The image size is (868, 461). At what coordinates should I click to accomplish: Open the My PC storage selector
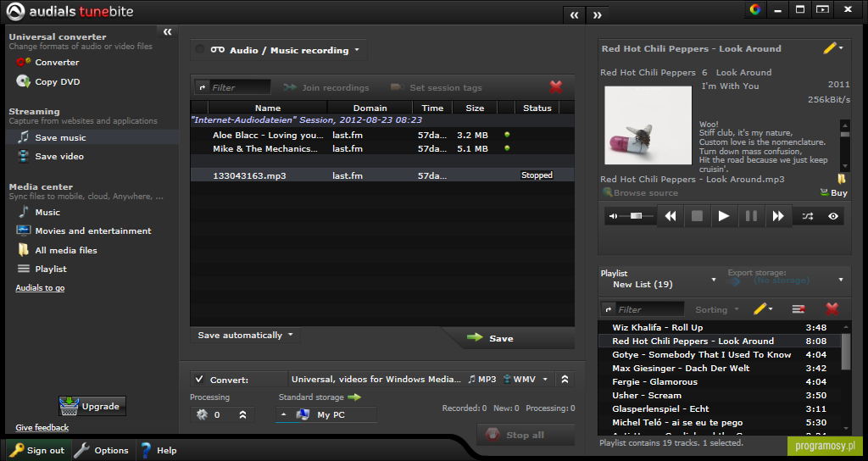tap(326, 414)
